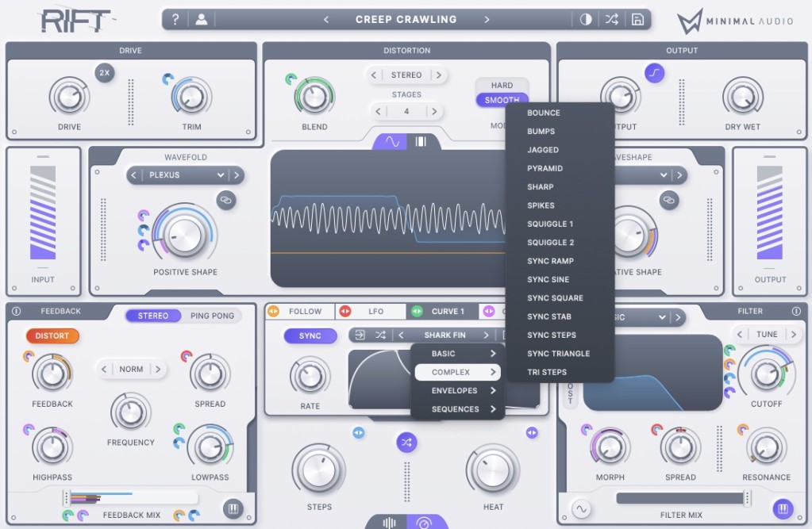
Task: Click the next preset arrow
Action: tap(487, 20)
